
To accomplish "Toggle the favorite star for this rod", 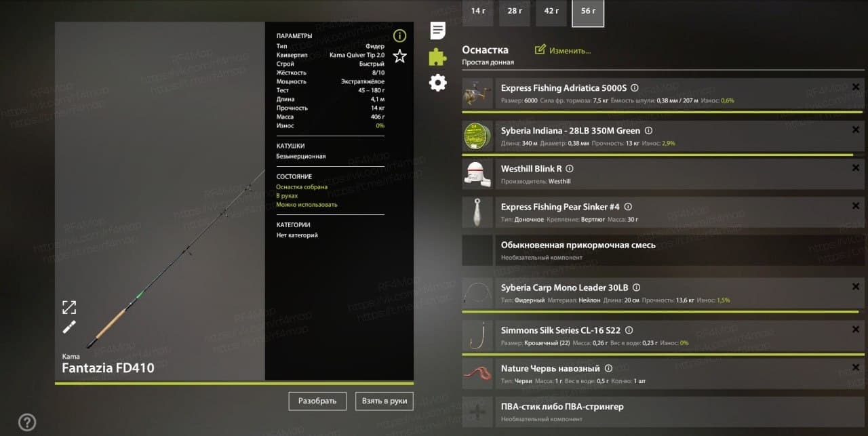I will coord(399,56).
